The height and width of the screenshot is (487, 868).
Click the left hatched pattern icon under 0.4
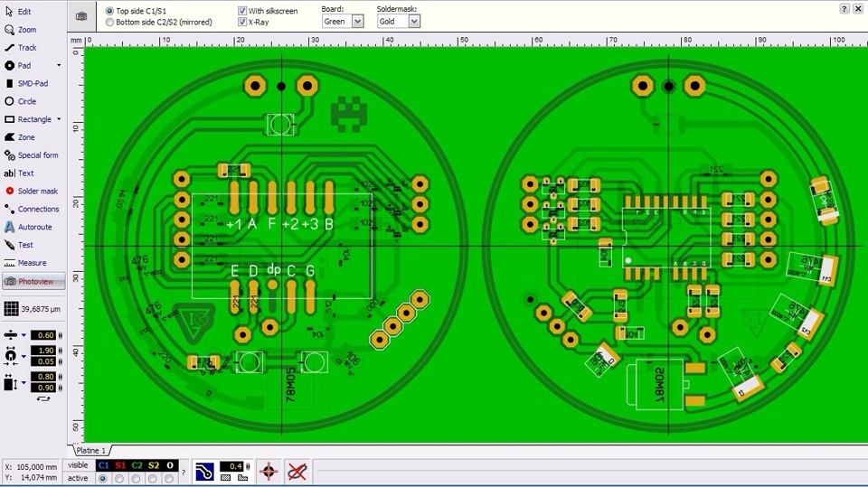point(226,478)
